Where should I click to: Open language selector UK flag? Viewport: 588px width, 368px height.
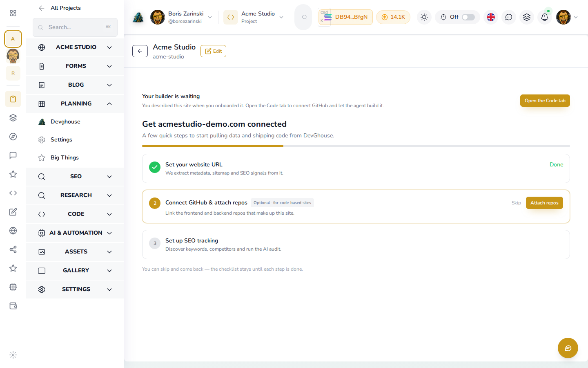pyautogui.click(x=491, y=17)
